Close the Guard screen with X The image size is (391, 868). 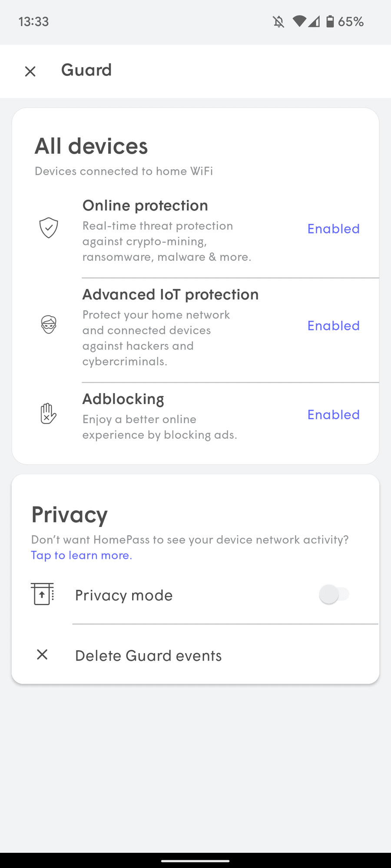click(x=30, y=71)
